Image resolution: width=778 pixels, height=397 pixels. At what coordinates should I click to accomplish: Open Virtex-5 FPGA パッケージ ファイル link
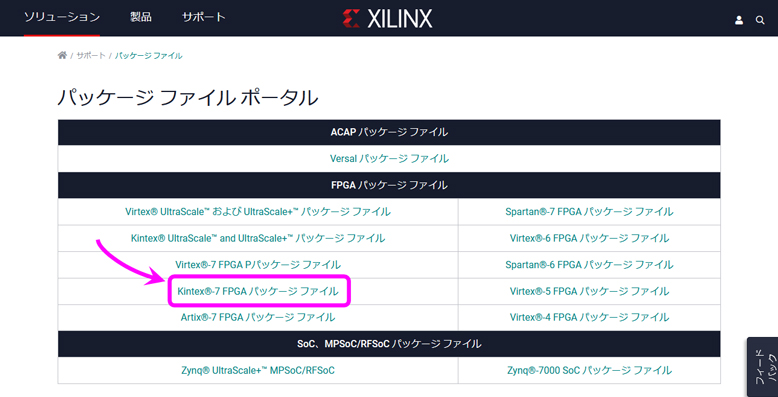(589, 291)
